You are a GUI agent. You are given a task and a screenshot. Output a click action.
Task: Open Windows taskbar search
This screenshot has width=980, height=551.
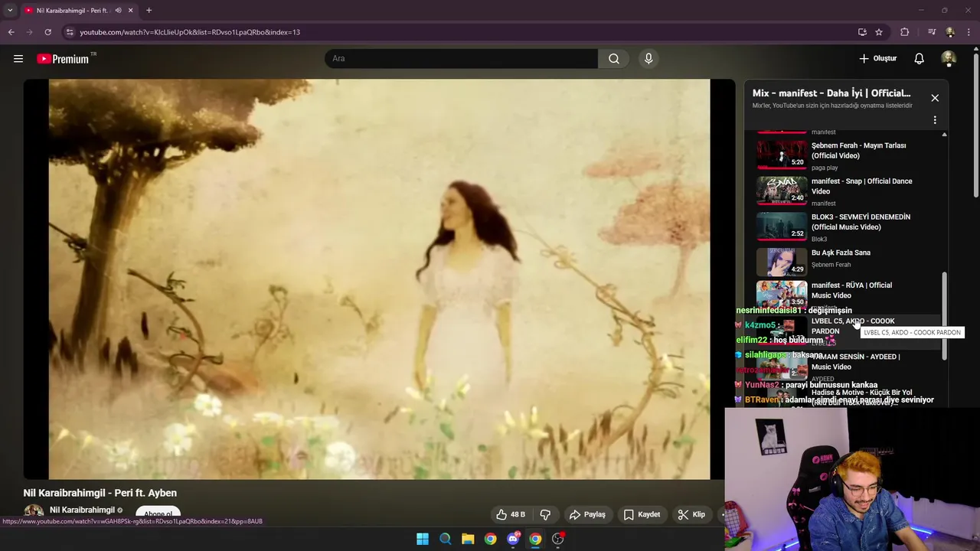445,539
